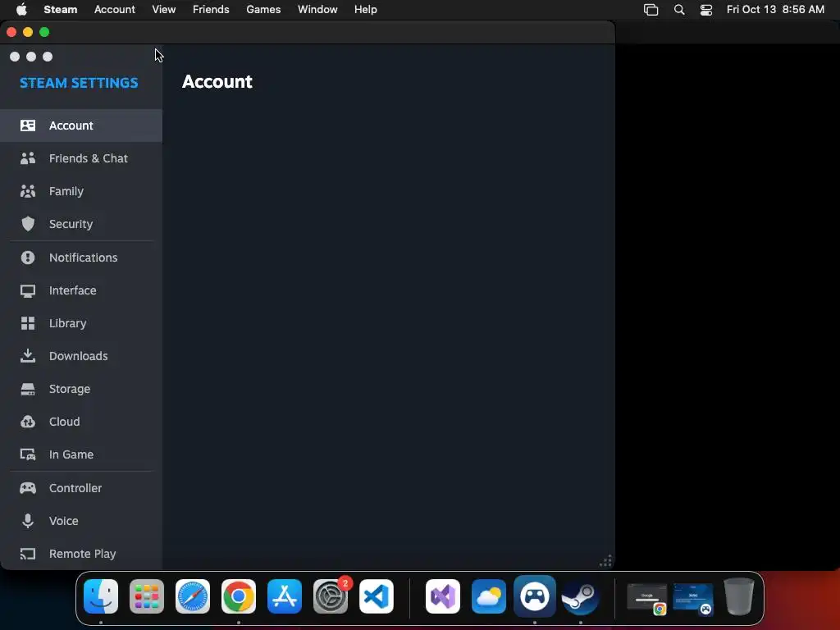Open the Window menu

(x=317, y=10)
